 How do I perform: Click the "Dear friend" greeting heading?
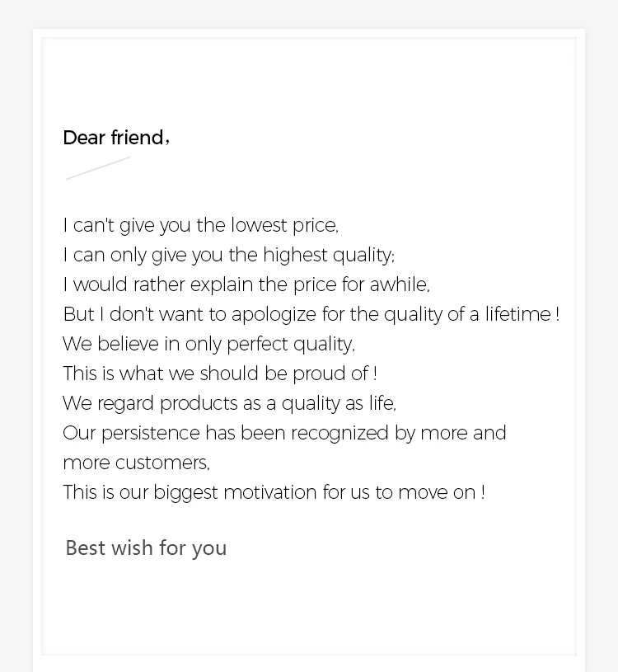[115, 138]
